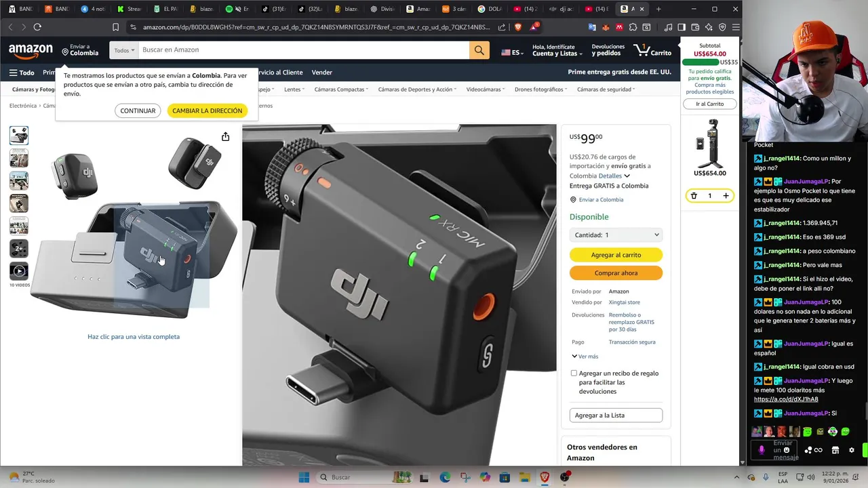The height and width of the screenshot is (488, 868).
Task: Click CAMBIAR LA DIRECCIÓN button
Action: pos(207,110)
